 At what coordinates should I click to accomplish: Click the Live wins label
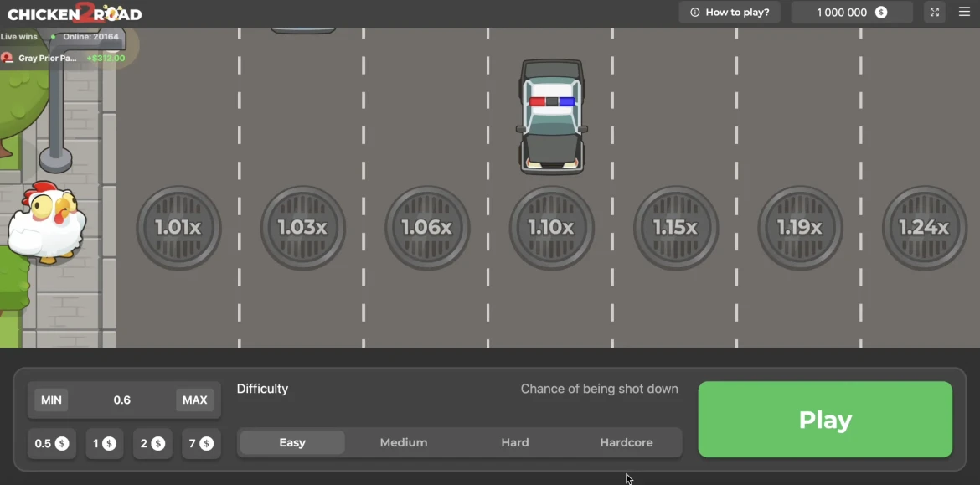tap(18, 37)
